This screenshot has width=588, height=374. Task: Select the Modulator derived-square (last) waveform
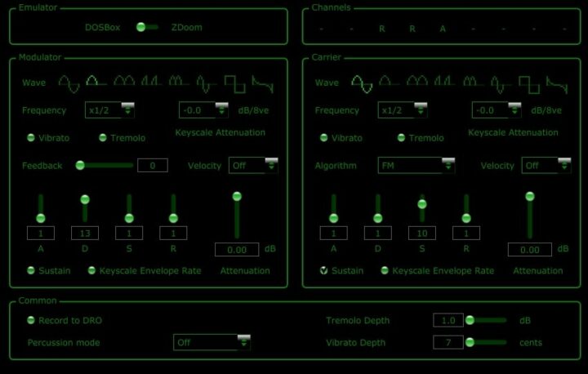click(x=263, y=82)
